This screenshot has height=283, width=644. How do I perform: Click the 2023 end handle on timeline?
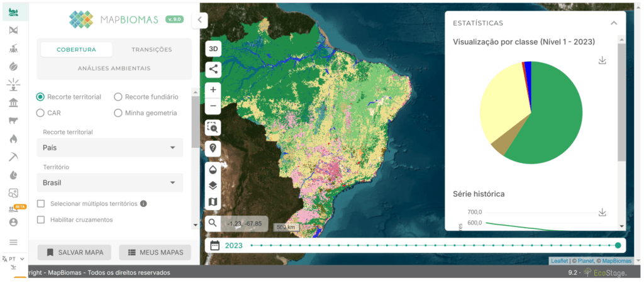618,246
